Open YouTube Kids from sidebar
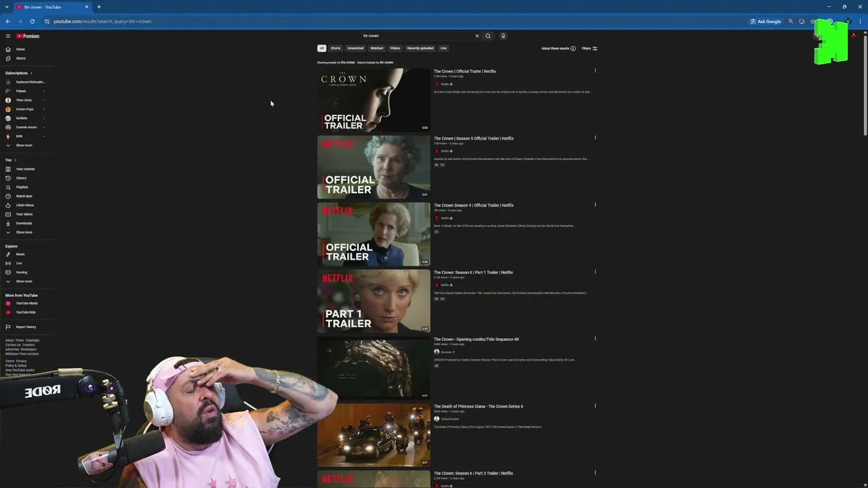 (x=26, y=312)
